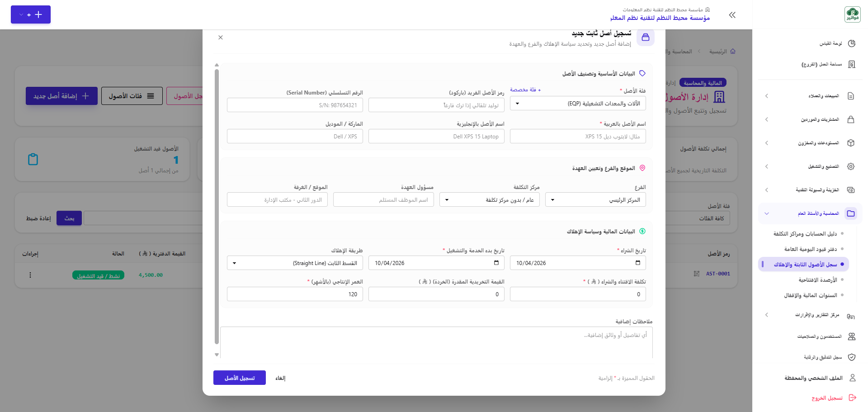This screenshot has height=412, width=868.
Task: Open opening balances menu item
Action: point(818,280)
